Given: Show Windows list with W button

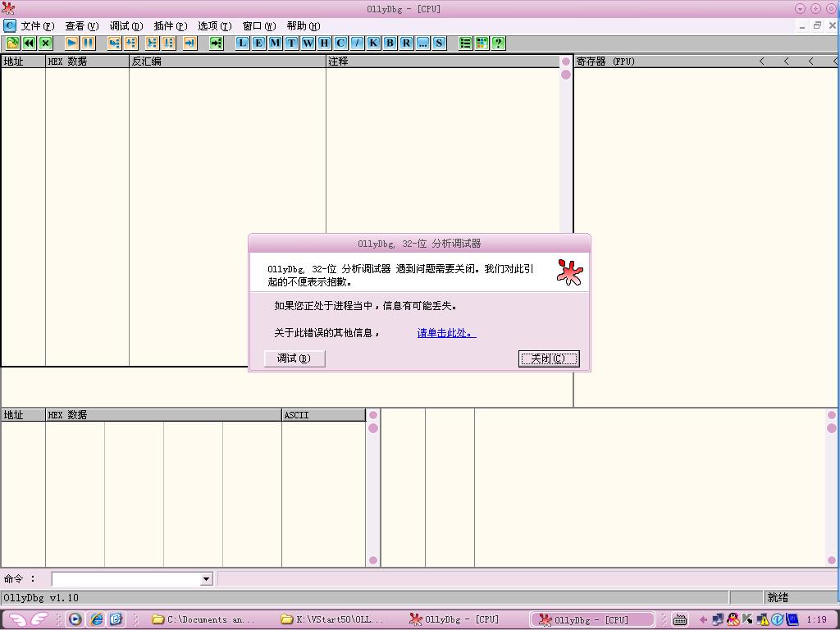Looking at the screenshot, I should [x=308, y=43].
